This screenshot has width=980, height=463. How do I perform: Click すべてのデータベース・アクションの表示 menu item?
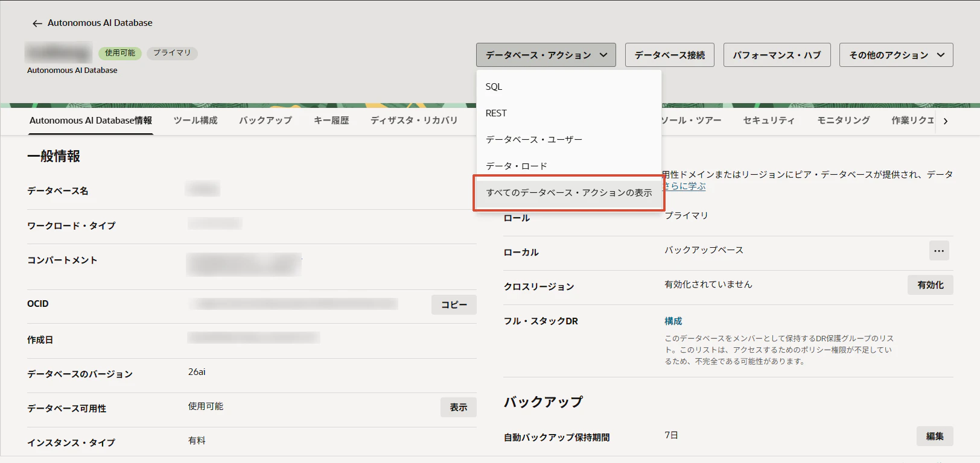point(569,193)
